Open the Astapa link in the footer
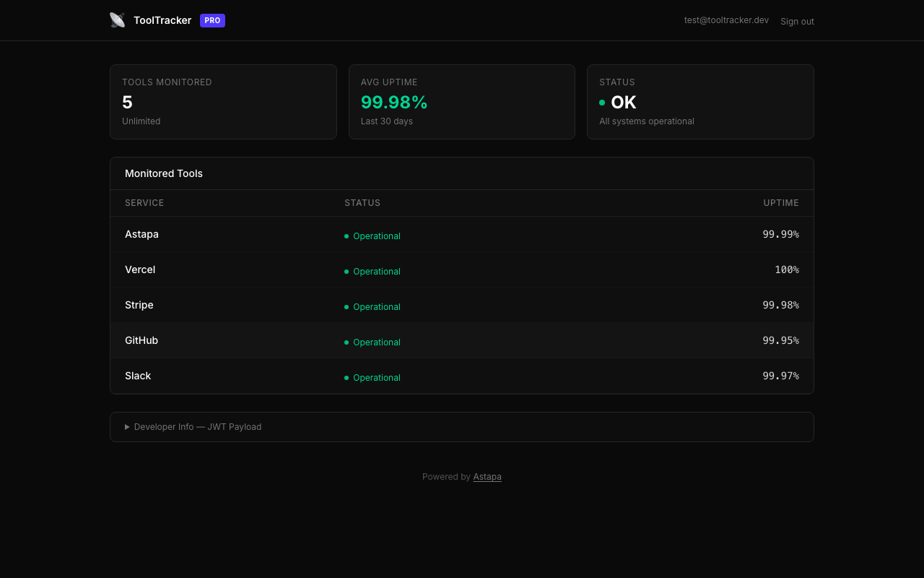The height and width of the screenshot is (578, 924). tap(487, 477)
